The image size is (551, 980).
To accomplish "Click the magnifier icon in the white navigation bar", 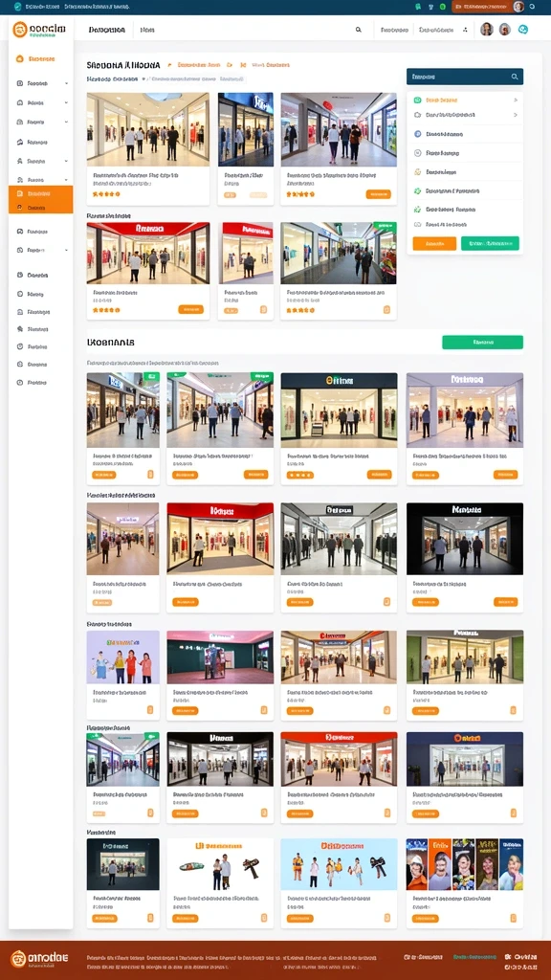I will 359,30.
